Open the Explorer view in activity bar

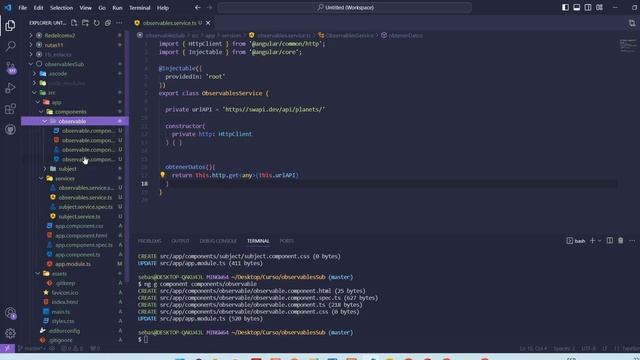[10, 25]
